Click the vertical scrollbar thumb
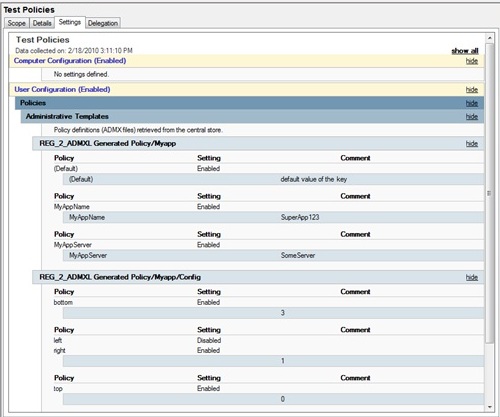Image resolution: width=500 pixels, height=417 pixels. 490,193
